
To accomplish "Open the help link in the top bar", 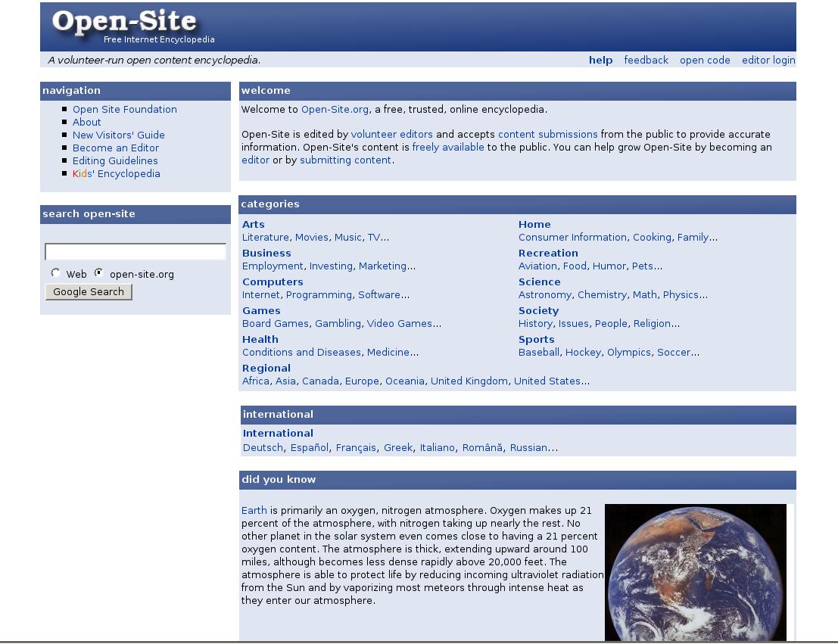I will pos(601,60).
